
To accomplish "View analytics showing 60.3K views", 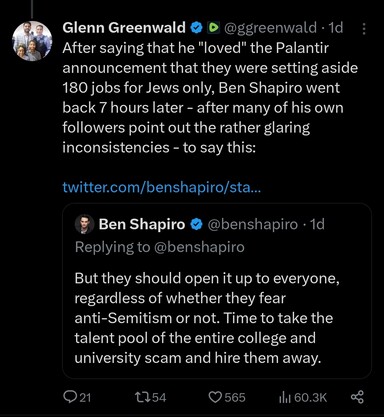I will [303, 397].
